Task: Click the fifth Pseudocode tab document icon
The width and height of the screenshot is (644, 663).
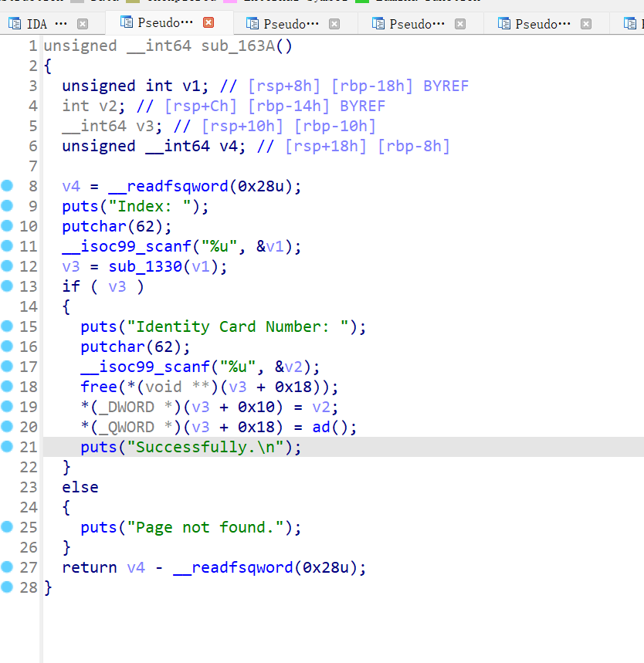Action: click(504, 24)
